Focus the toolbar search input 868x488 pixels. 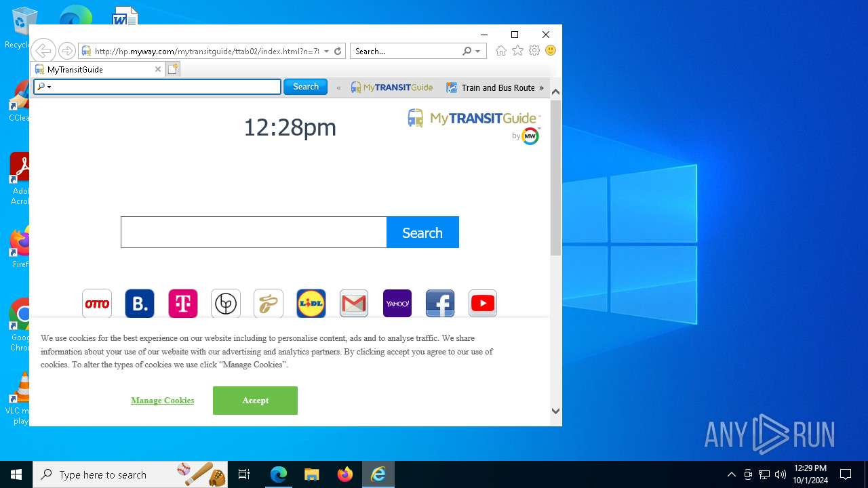[157, 87]
